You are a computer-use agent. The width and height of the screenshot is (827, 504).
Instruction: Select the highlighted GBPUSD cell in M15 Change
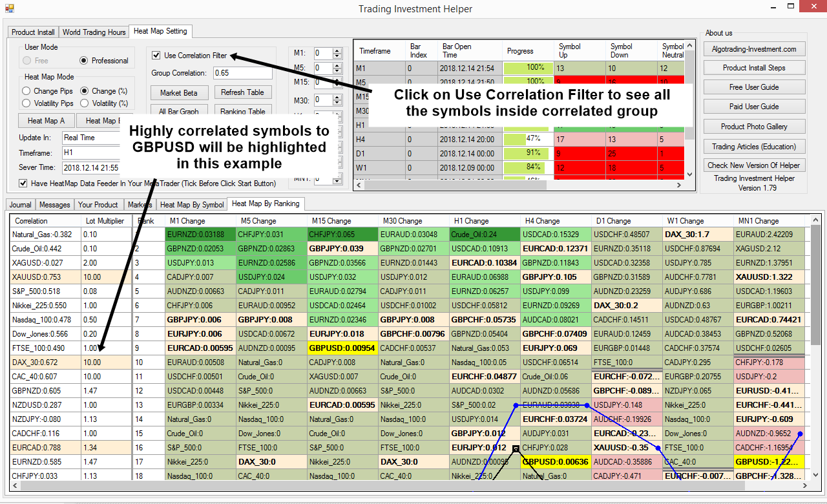[342, 348]
